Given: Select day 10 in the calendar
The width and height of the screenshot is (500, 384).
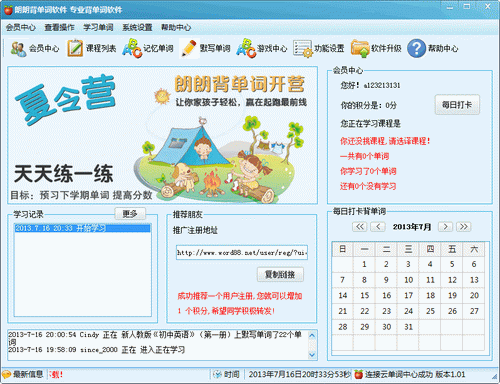Looking at the screenshot, I should click(x=408, y=280).
